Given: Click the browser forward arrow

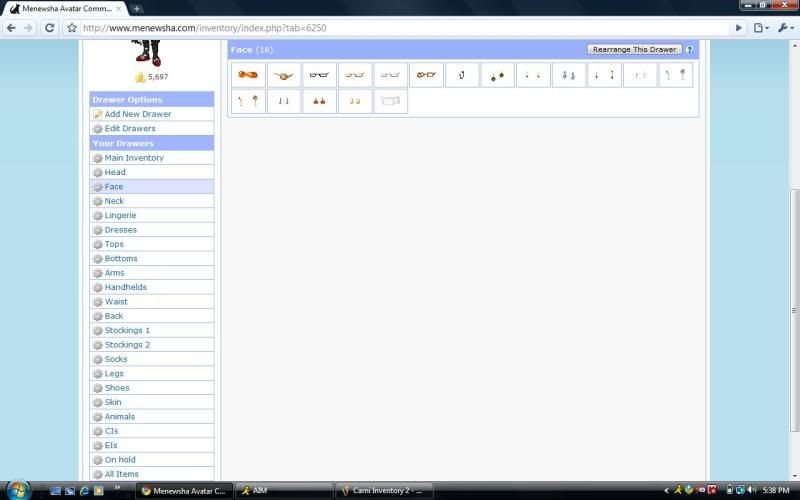Looking at the screenshot, I should pos(28,28).
